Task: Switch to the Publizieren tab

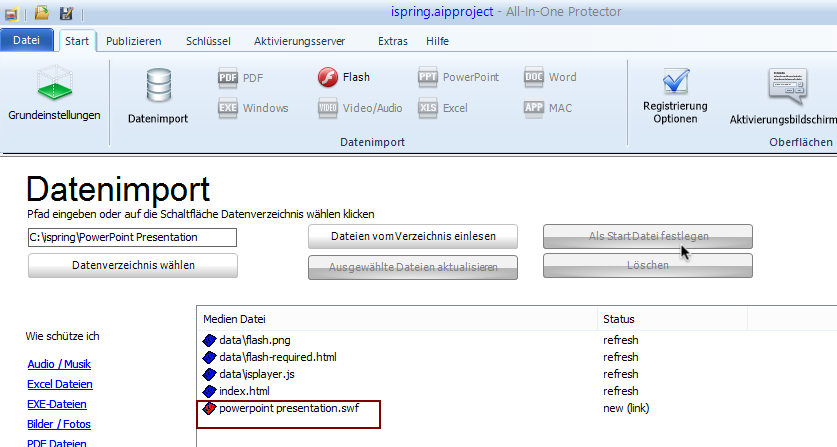Action: point(133,41)
